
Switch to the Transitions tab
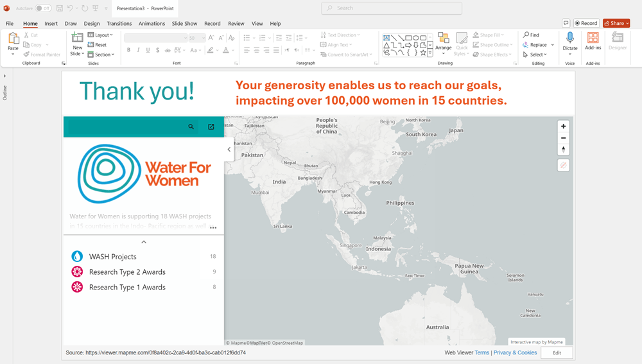click(119, 23)
